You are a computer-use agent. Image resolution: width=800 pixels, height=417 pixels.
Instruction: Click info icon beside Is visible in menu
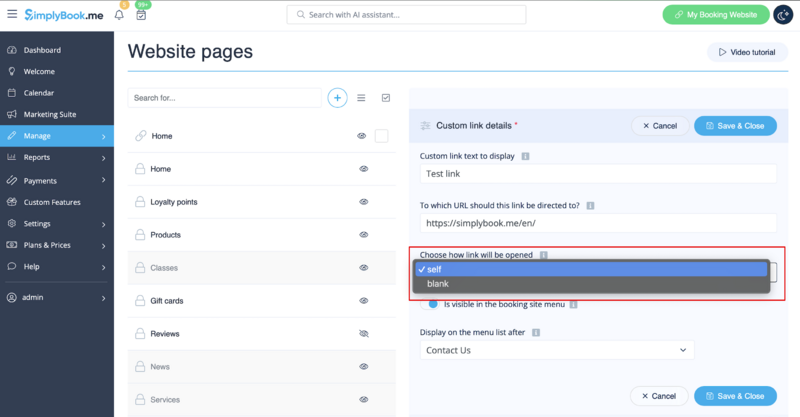click(x=573, y=305)
